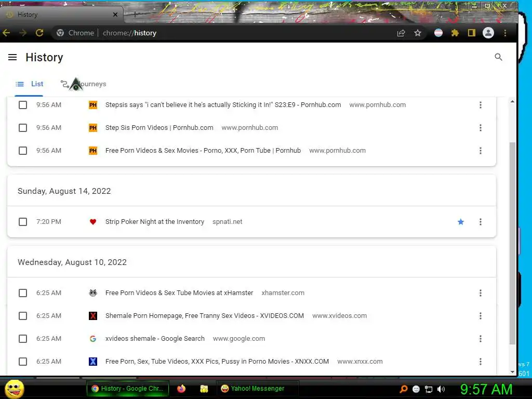
Task: Click the network tray icon
Action: pyautogui.click(x=429, y=389)
